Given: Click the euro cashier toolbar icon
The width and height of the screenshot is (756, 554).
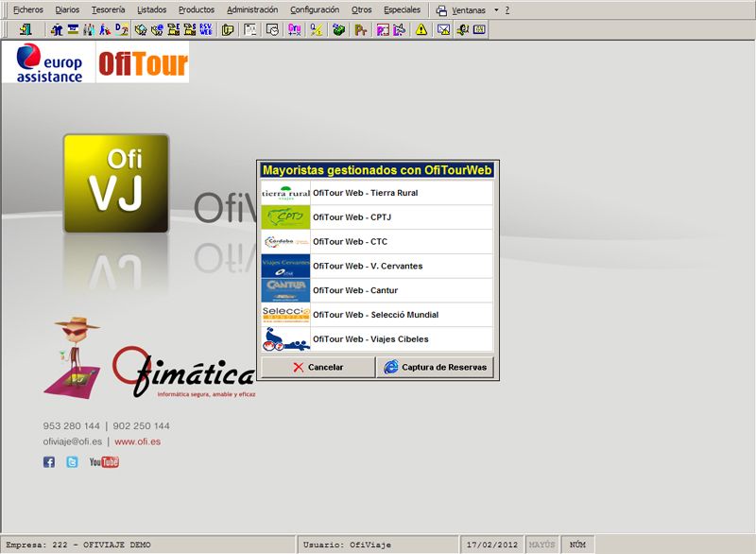Looking at the screenshot, I should (463, 30).
